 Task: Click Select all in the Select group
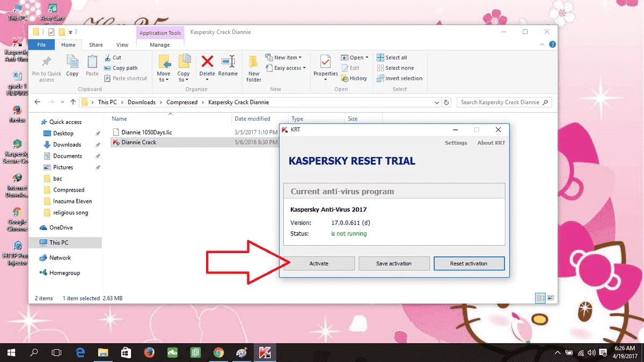[x=392, y=57]
